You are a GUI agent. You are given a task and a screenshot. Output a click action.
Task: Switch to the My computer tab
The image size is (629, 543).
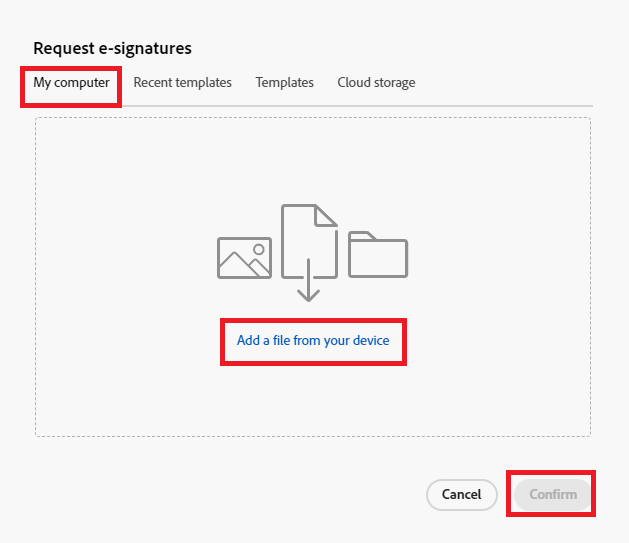click(71, 82)
